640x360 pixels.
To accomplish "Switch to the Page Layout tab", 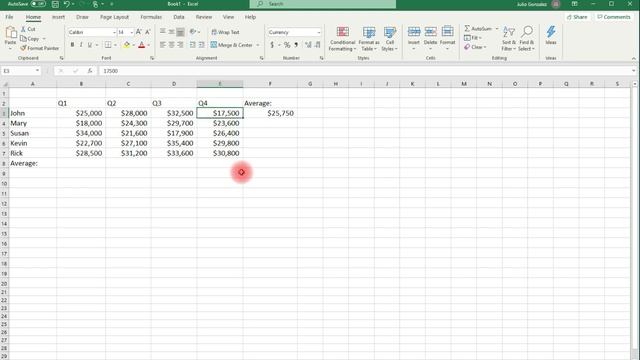I will point(114,17).
